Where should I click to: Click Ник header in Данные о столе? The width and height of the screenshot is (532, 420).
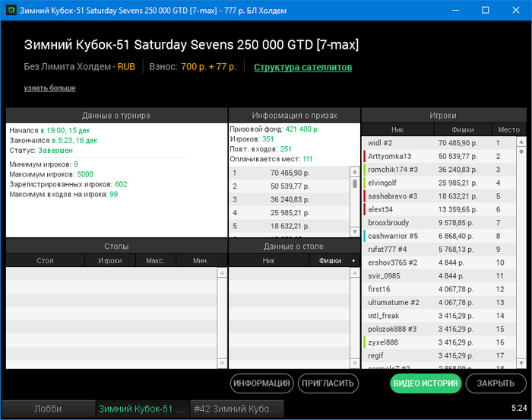click(269, 261)
